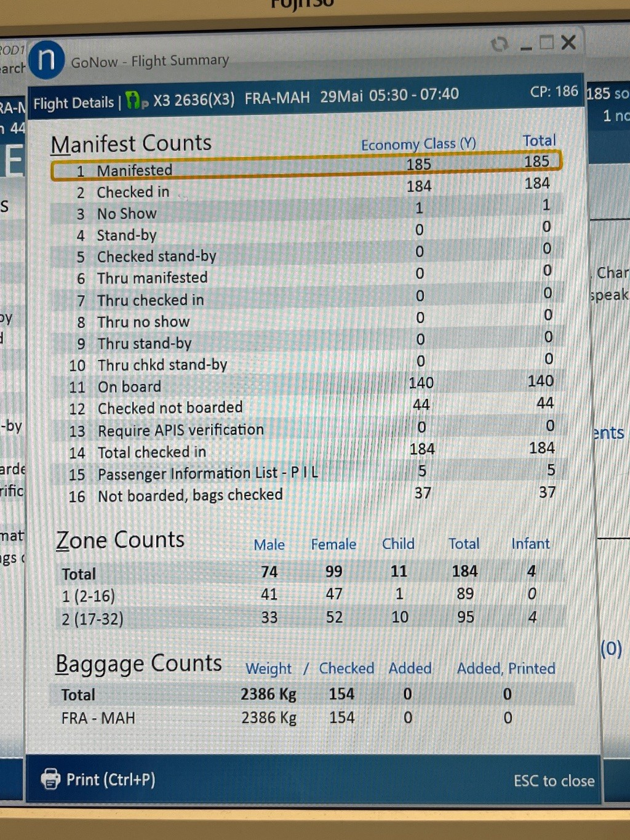Image resolution: width=630 pixels, height=840 pixels.
Task: Close the Flight Summary window with X
Action: pyautogui.click(x=569, y=42)
